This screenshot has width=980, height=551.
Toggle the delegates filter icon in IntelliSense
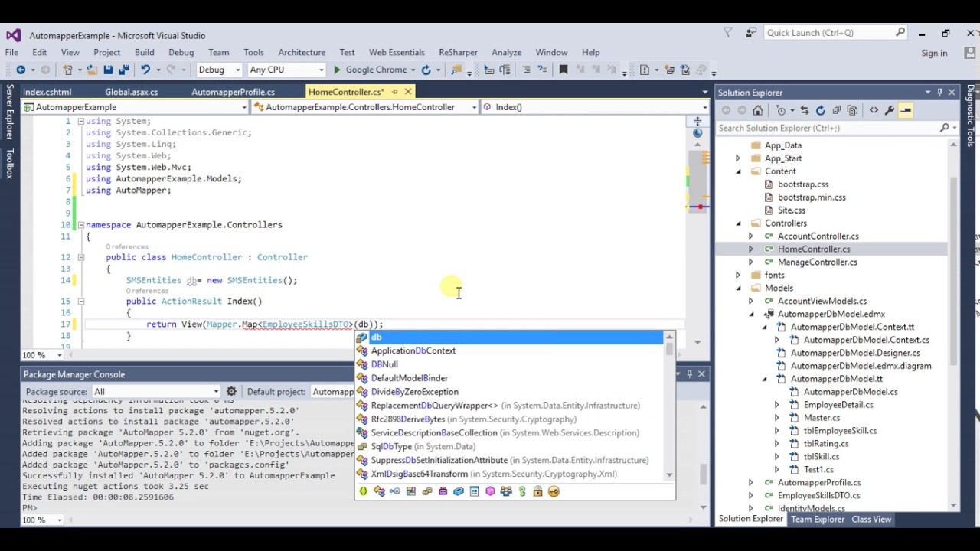(x=443, y=491)
